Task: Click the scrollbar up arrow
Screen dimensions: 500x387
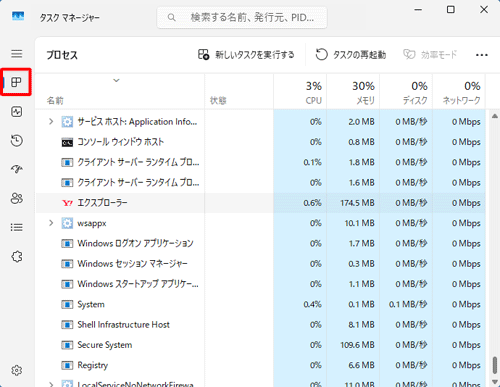Action: (x=495, y=116)
